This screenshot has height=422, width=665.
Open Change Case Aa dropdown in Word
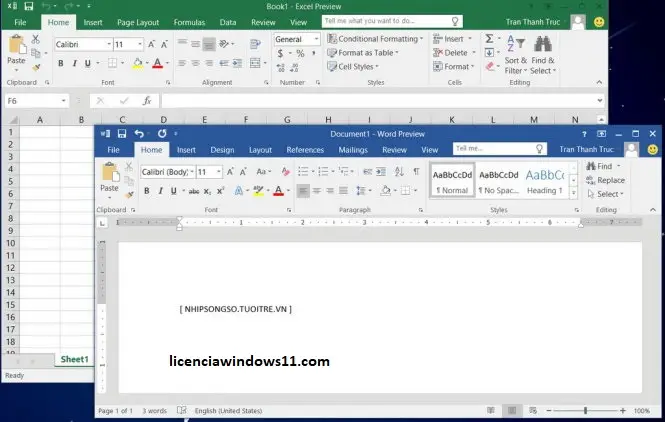pyautogui.click(x=264, y=172)
